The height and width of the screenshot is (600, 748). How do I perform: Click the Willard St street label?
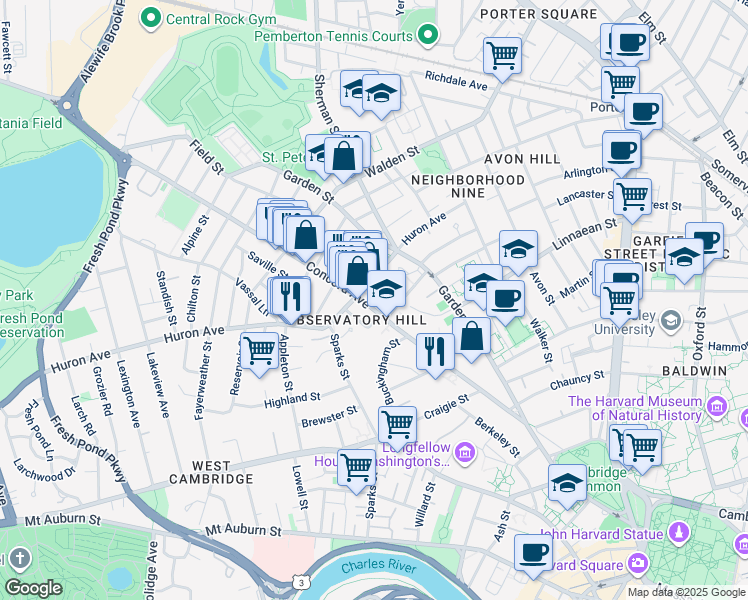coord(426,505)
